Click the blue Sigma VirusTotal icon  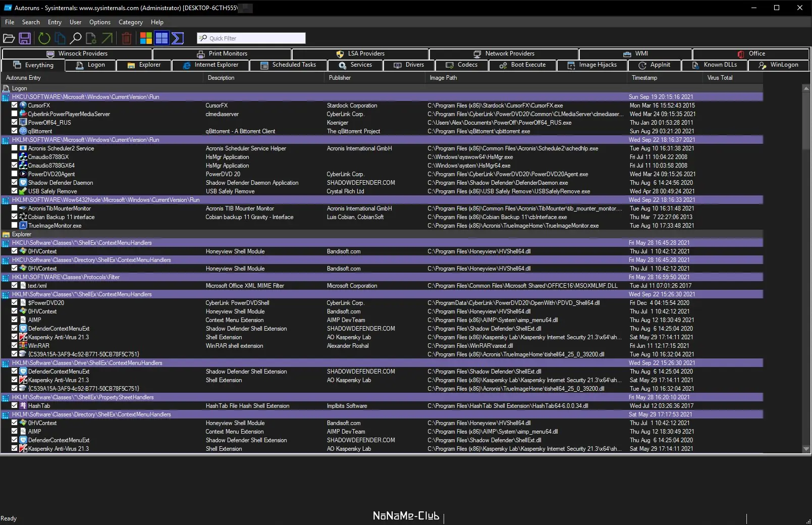(x=178, y=38)
